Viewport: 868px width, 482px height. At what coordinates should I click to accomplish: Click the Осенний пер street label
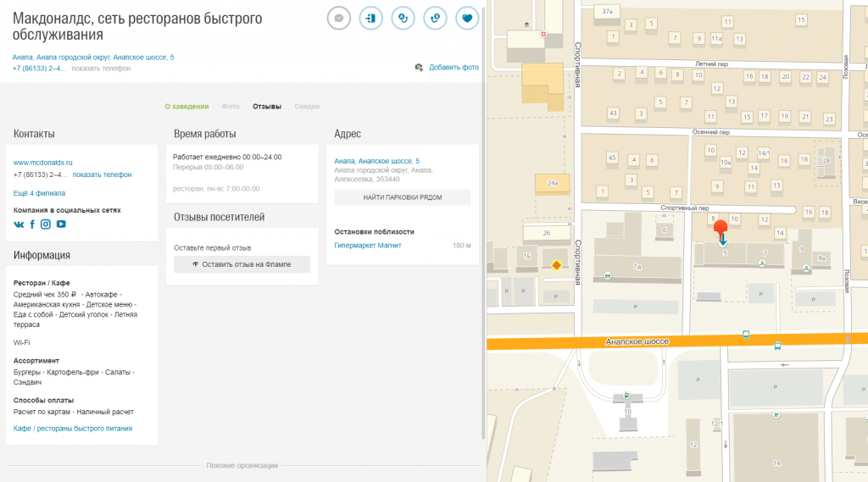tap(711, 132)
